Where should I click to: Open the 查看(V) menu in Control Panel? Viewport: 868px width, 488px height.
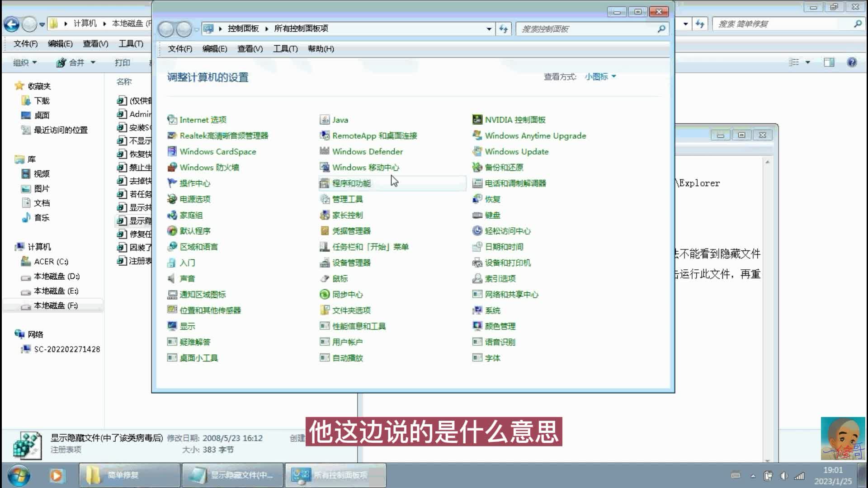(x=250, y=49)
